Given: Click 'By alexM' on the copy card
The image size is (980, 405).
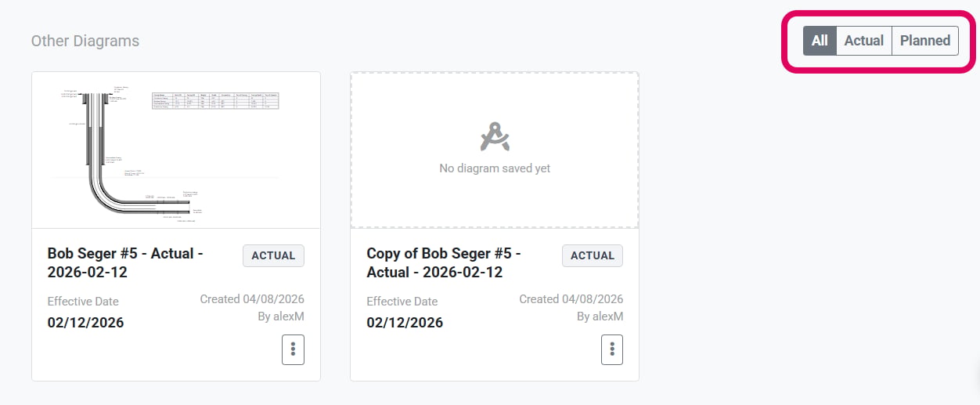Looking at the screenshot, I should [600, 316].
